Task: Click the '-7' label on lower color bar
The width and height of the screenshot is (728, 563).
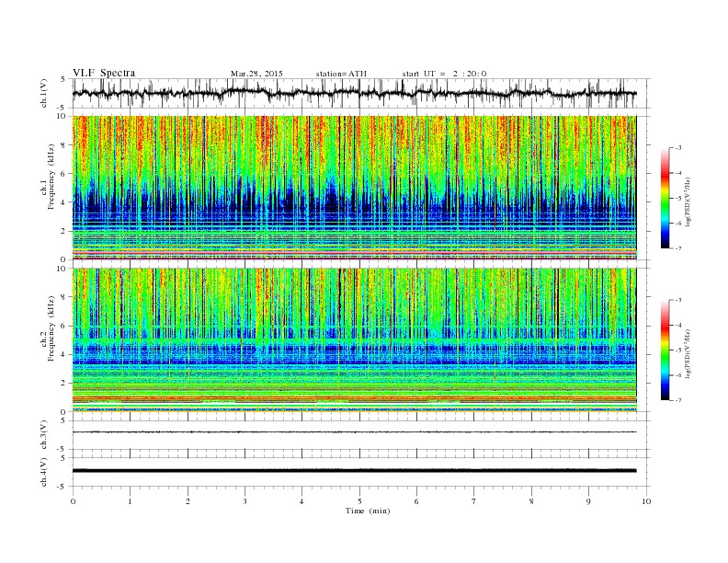Action: [x=677, y=400]
